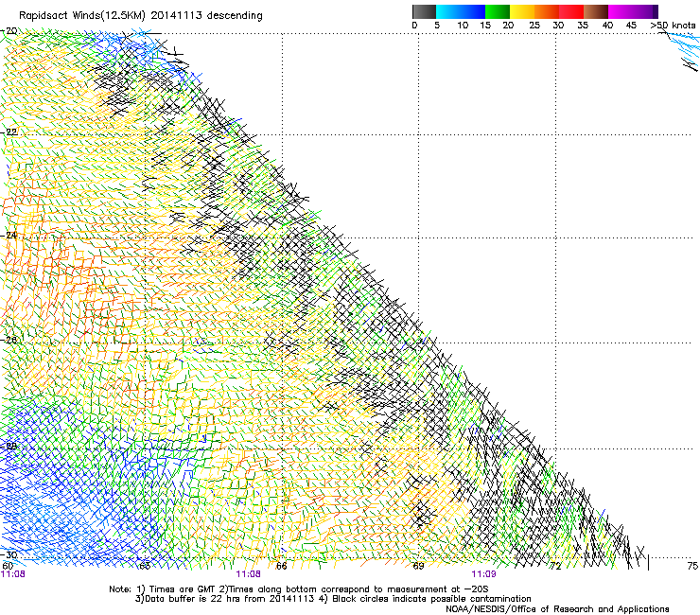Screen dimensions: 700x615
Task: Click the longitude label '75'
Action: (x=692, y=566)
